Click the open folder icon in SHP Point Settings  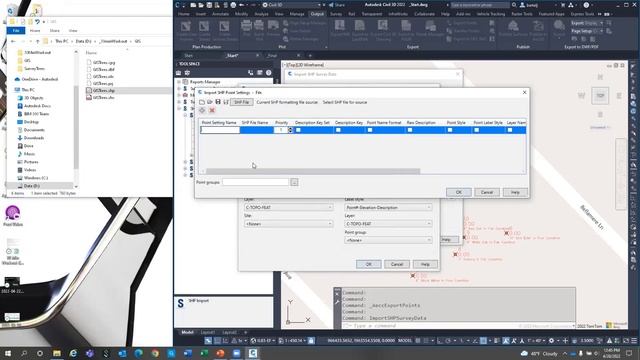209,102
